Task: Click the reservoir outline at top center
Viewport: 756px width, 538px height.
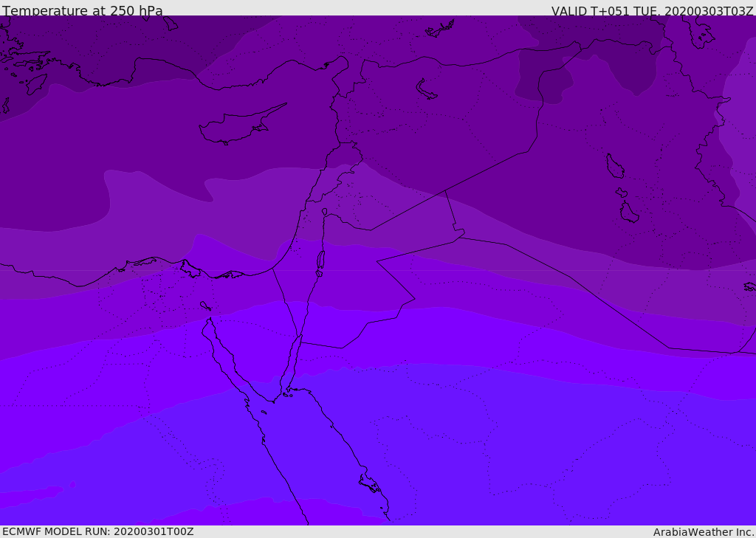Action: point(440,28)
